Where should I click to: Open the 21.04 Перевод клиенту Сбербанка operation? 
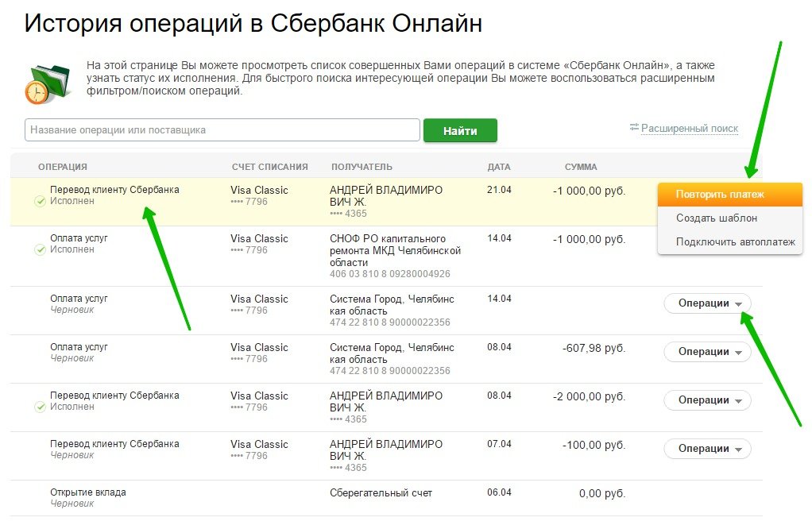click(114, 190)
